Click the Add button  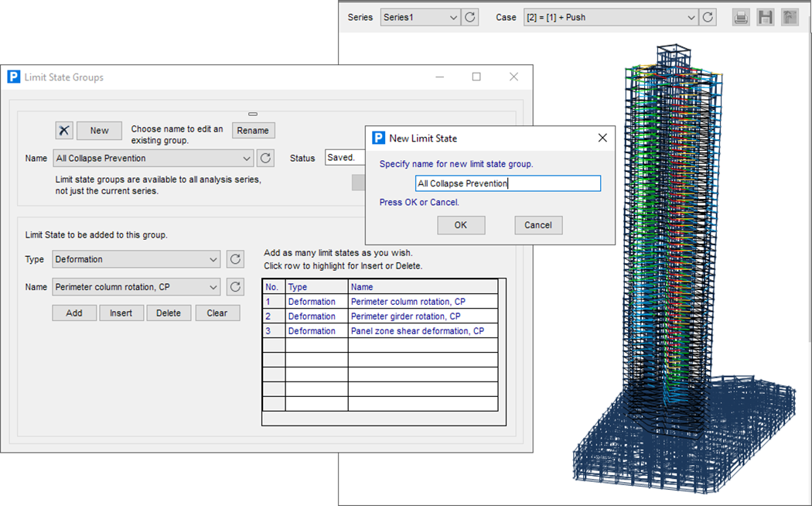(74, 313)
